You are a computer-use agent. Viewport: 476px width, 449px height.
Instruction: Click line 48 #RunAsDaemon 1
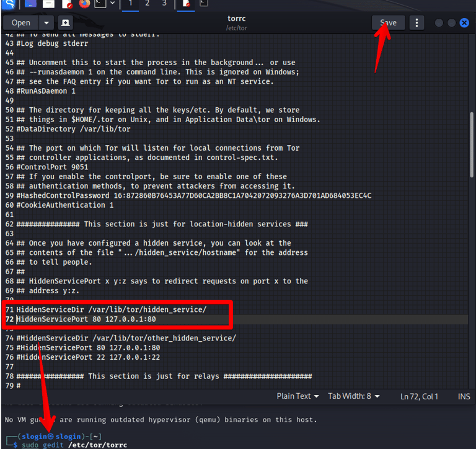pos(46,91)
